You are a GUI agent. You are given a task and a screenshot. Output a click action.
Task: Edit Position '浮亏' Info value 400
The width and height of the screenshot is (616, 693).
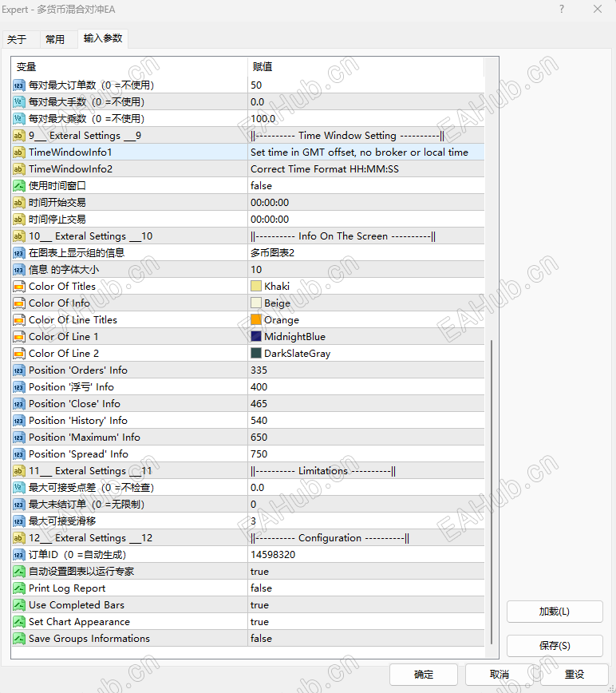(x=366, y=387)
